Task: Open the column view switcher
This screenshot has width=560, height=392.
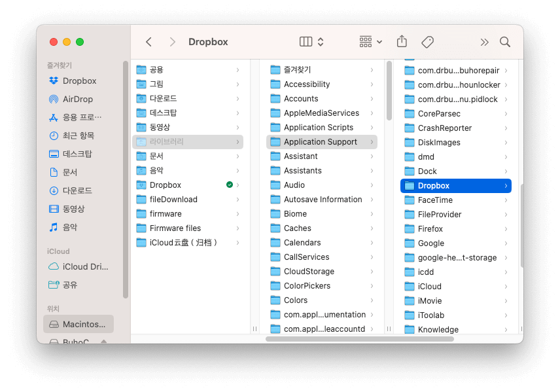Action: pos(311,42)
